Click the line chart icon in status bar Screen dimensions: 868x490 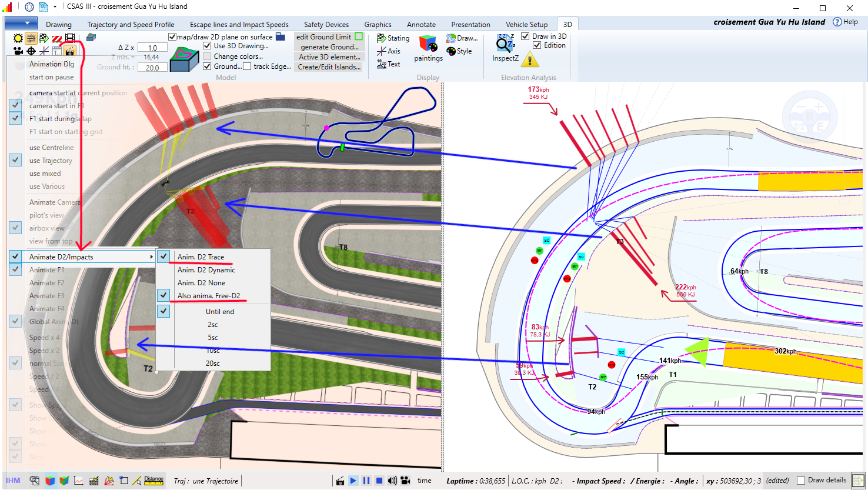pyautogui.click(x=79, y=481)
